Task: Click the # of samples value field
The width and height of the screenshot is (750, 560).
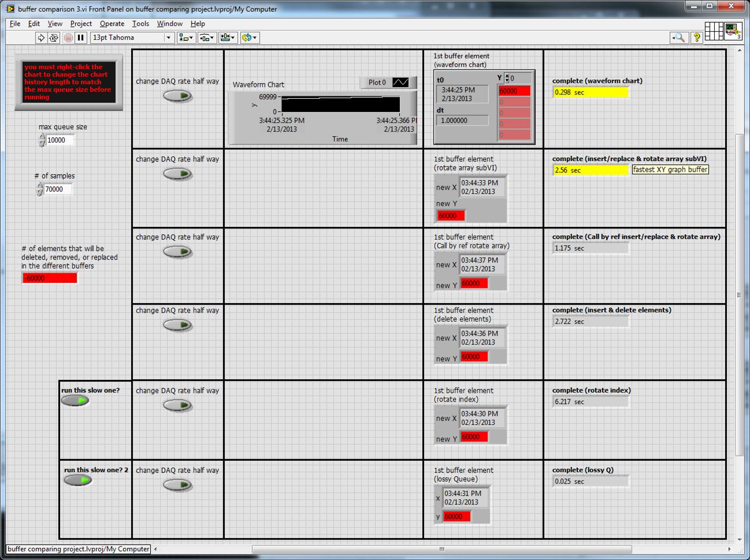Action: 58,189
